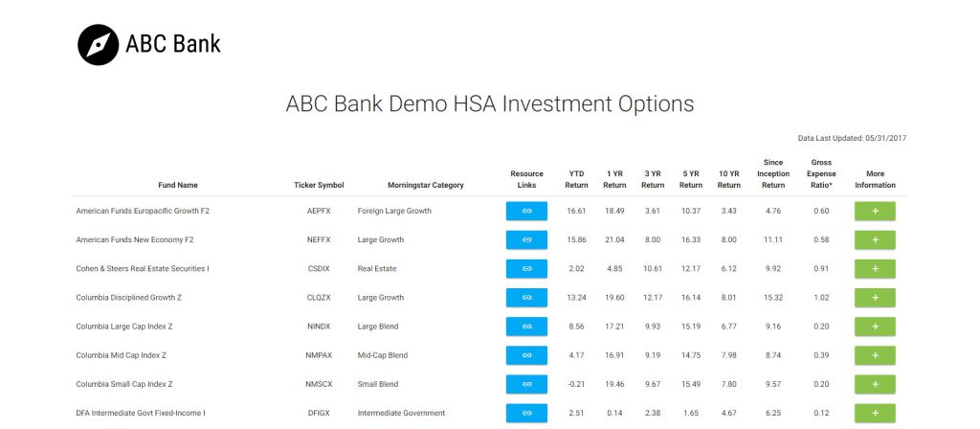Viewport: 980px width, 429px height.
Task: Expand more information for American Funds New Economy F2
Action: (x=875, y=240)
